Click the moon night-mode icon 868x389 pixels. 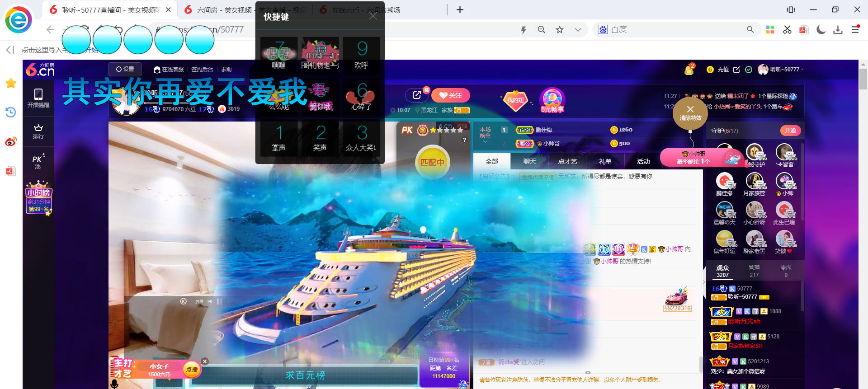[x=821, y=30]
